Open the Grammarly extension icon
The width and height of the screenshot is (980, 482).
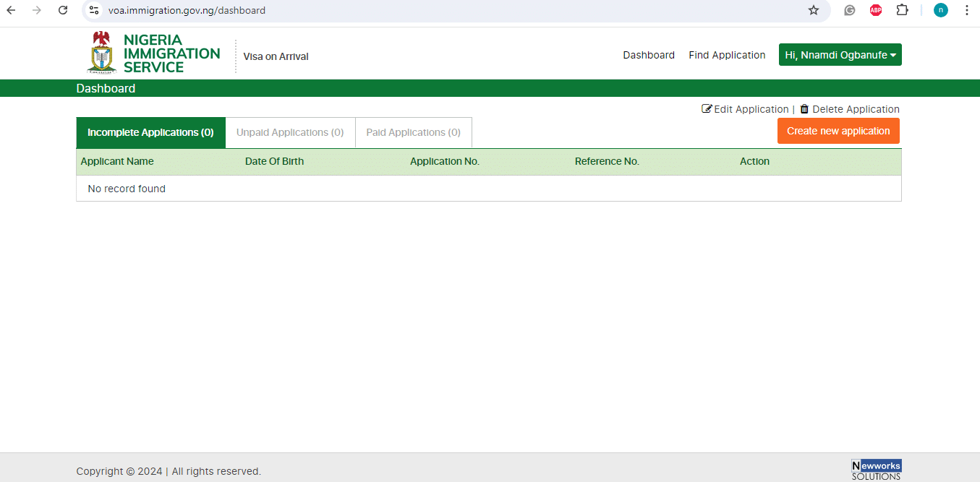(850, 10)
